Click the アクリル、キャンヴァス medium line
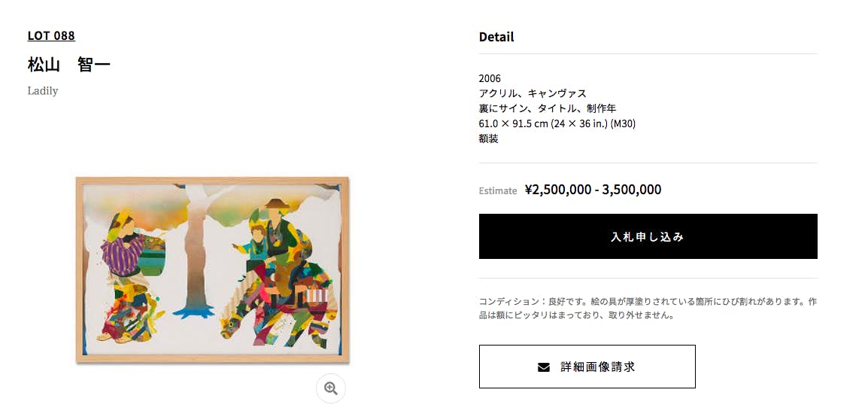 tap(533, 93)
